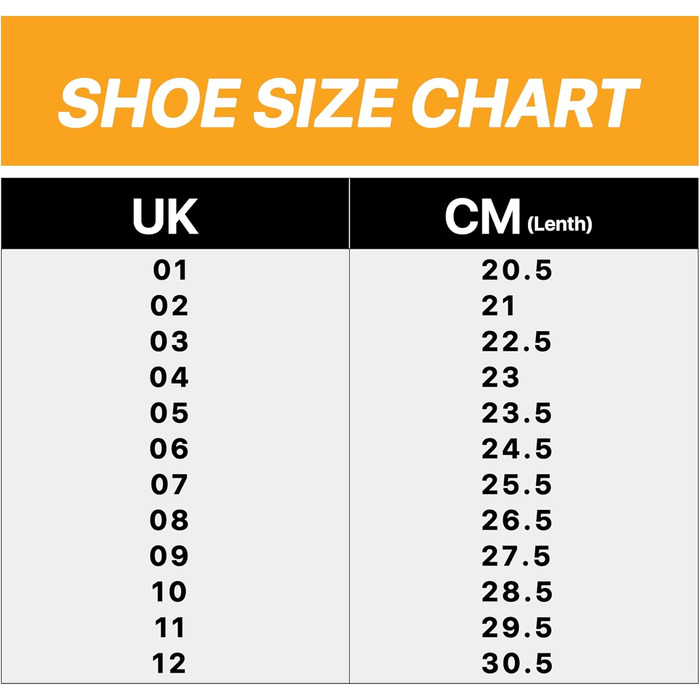
Task: Select the CM column header
Action: tap(483, 217)
